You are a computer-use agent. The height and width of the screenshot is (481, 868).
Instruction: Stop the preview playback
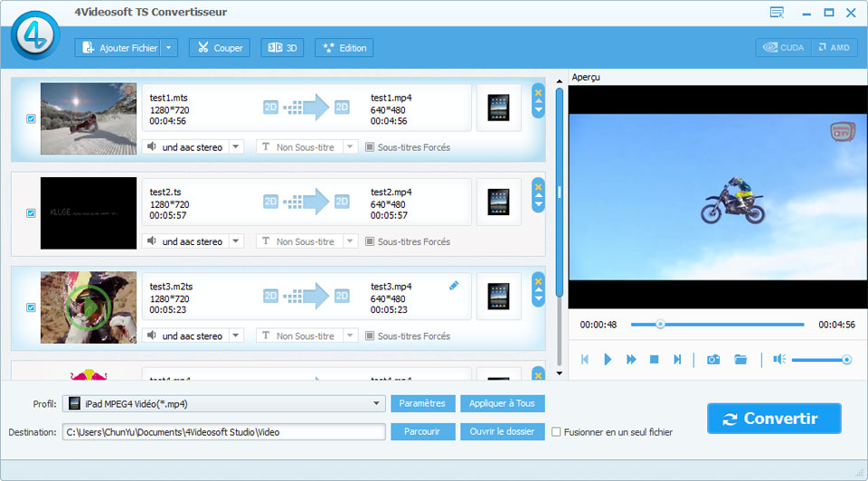[654, 360]
